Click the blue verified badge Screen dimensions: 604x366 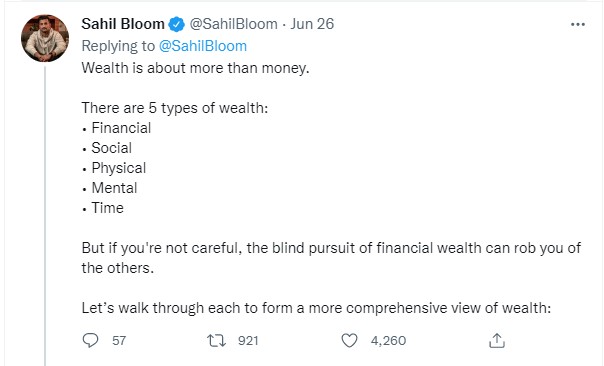177,24
